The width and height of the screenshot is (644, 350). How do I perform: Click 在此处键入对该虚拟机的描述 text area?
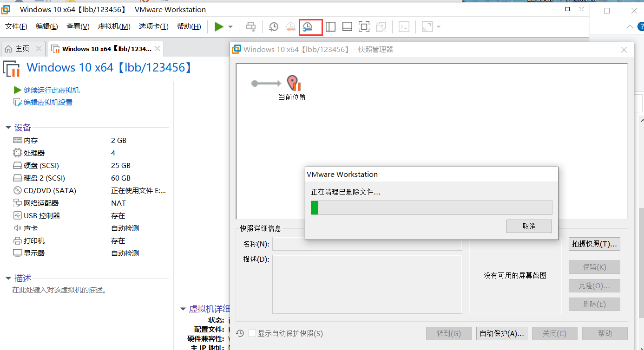[x=59, y=290]
